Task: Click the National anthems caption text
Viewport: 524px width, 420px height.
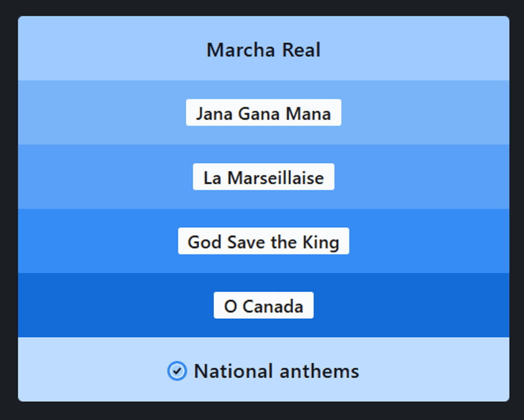Action: pyautogui.click(x=276, y=371)
